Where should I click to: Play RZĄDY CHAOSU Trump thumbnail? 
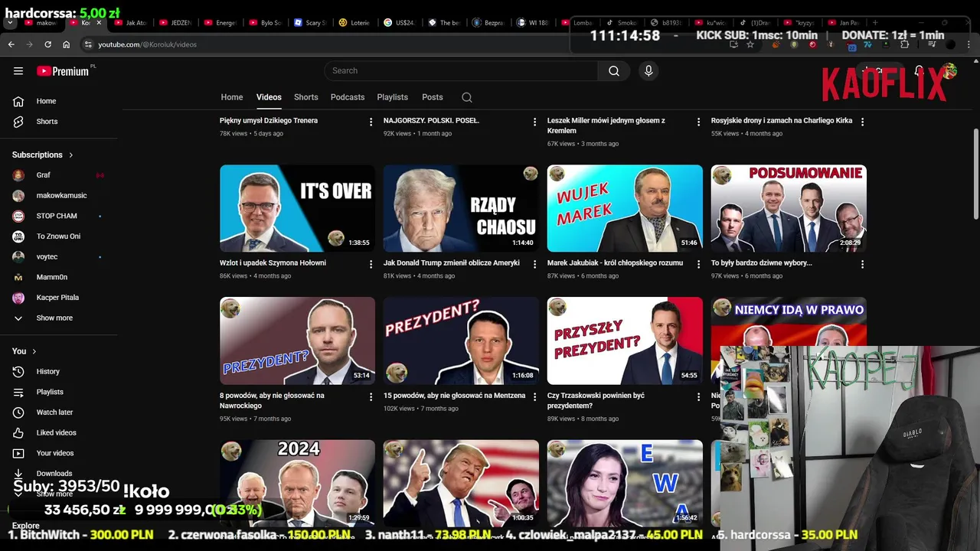pos(461,208)
